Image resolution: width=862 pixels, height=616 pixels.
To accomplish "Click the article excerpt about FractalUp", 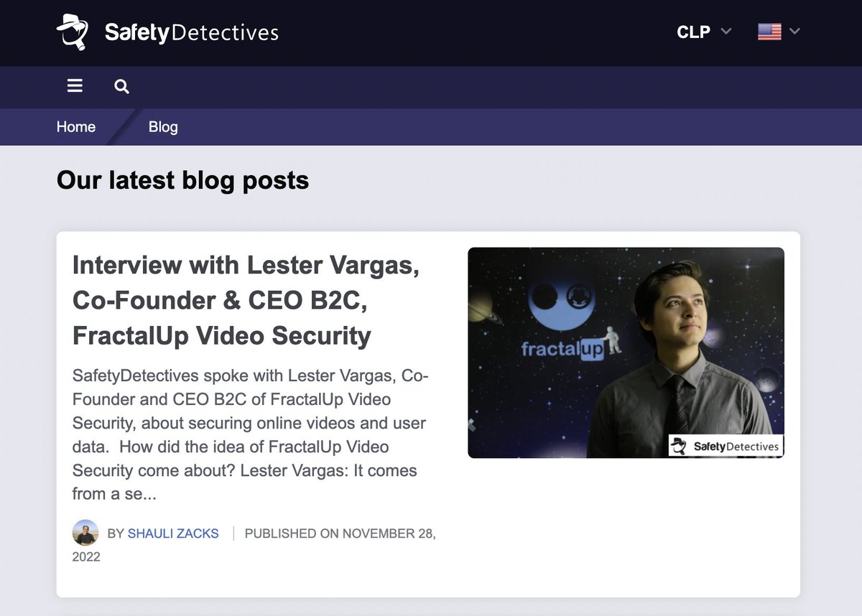I will [x=251, y=435].
